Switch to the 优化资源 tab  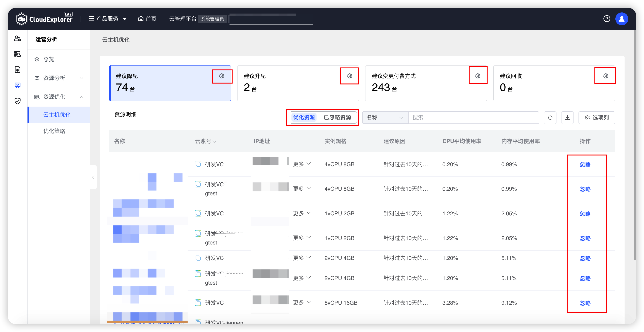(304, 118)
